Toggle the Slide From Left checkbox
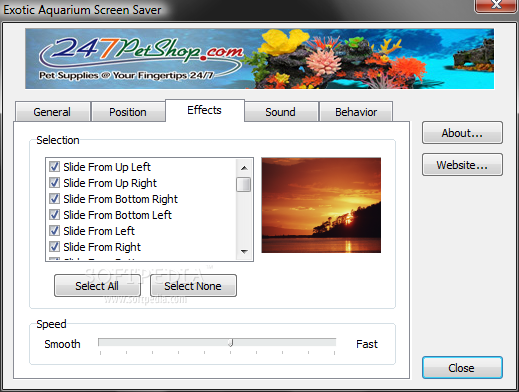 coord(54,231)
